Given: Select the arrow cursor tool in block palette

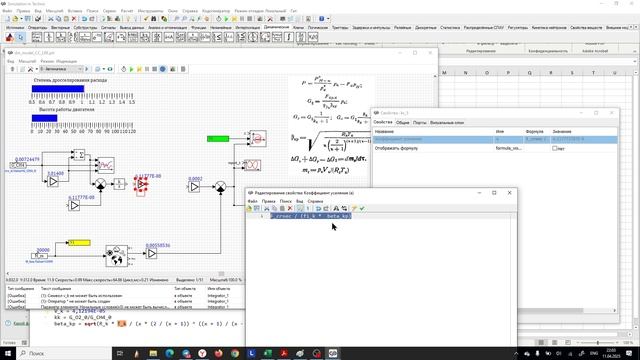Looking at the screenshot, I should [x=20, y=38].
